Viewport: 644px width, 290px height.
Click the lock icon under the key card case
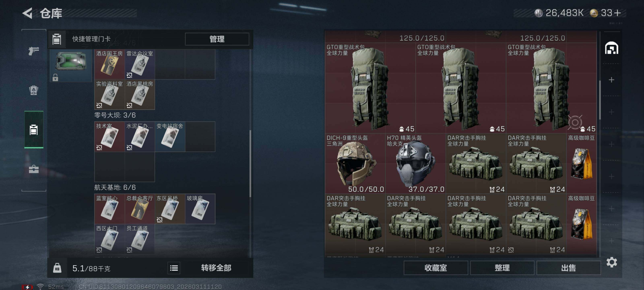pyautogui.click(x=55, y=77)
